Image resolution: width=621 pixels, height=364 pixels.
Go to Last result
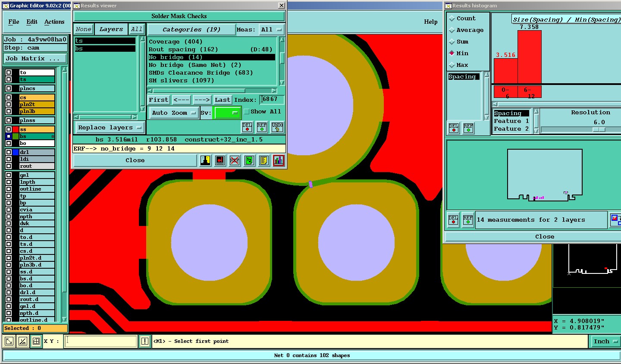223,100
